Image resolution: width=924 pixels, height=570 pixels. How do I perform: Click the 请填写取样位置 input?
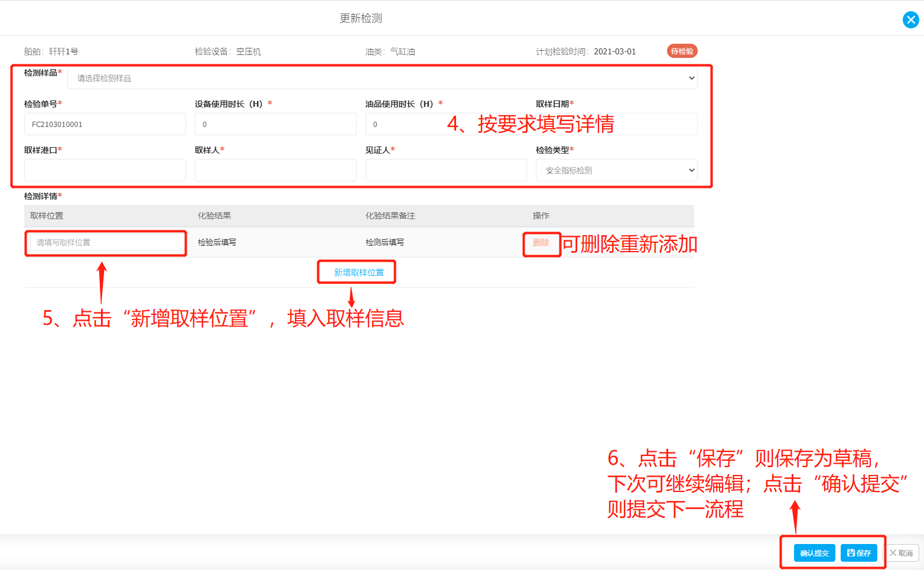[107, 242]
